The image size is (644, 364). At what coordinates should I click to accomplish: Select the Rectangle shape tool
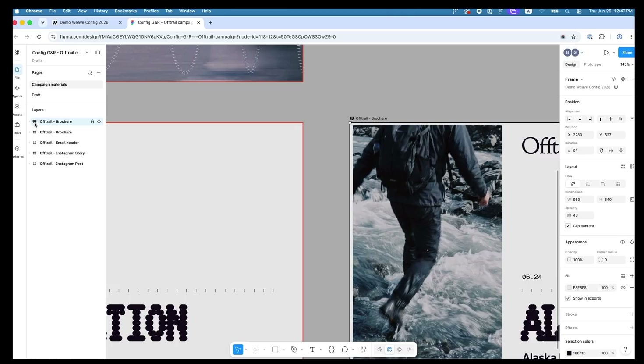point(276,350)
